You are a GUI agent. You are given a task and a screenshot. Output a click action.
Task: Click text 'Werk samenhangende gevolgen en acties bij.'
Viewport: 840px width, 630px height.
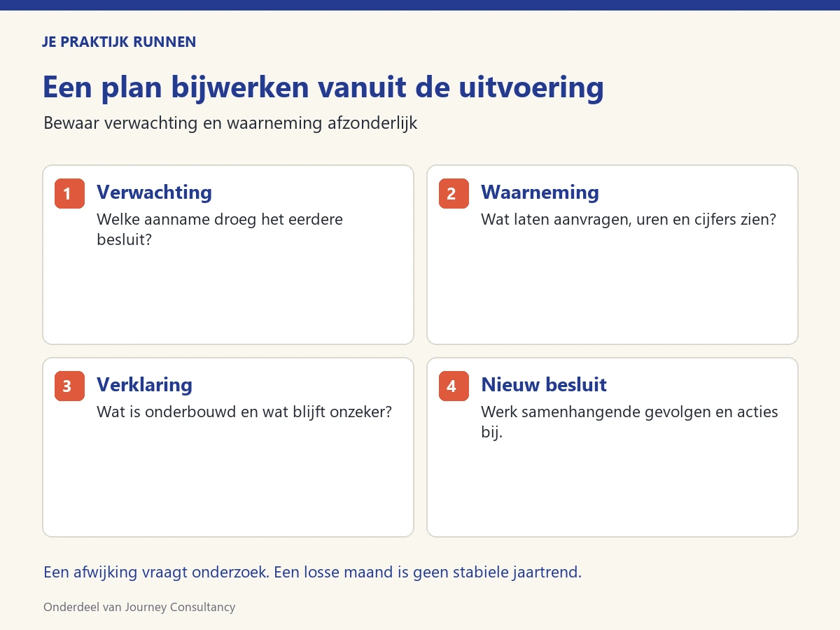click(629, 422)
